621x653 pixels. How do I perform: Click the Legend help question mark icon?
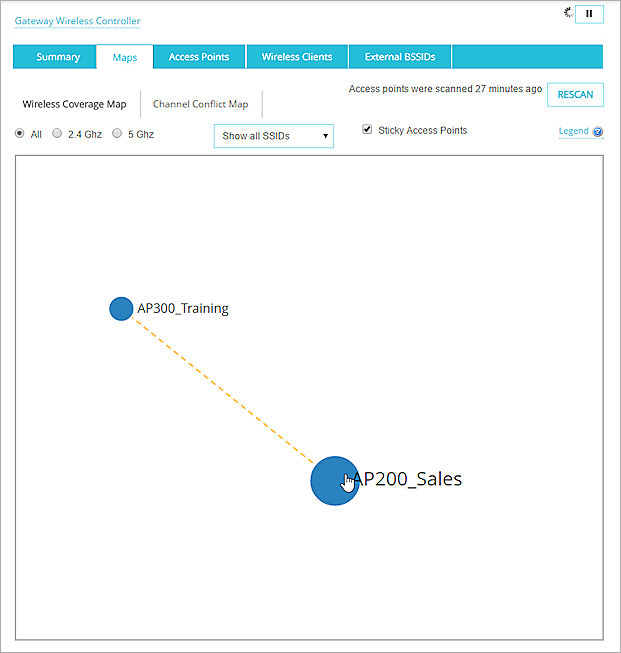598,132
